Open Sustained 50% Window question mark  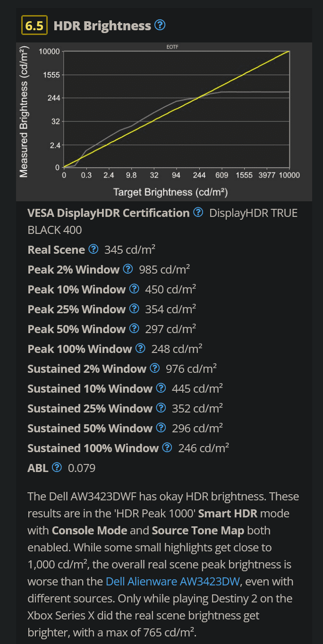coord(161,428)
